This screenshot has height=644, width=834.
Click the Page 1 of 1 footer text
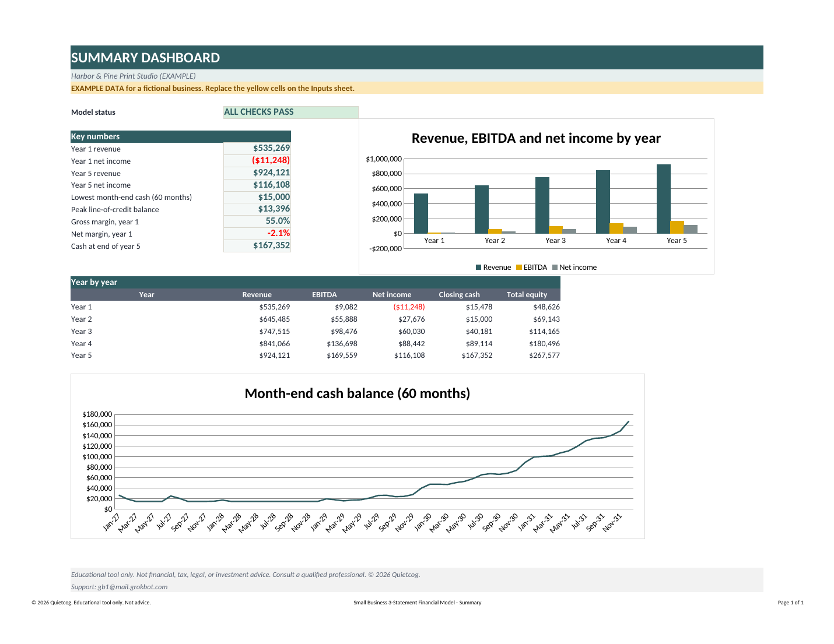pos(790,603)
